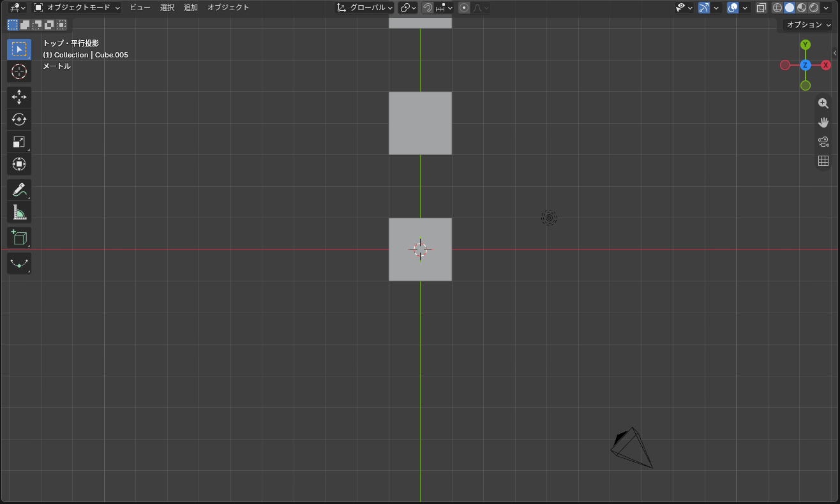Click the camera view icon

(823, 142)
